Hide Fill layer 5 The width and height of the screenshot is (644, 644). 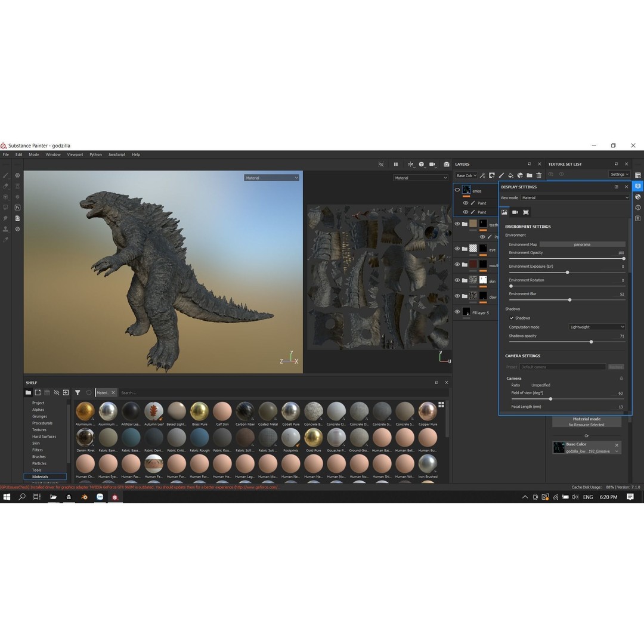coord(457,312)
